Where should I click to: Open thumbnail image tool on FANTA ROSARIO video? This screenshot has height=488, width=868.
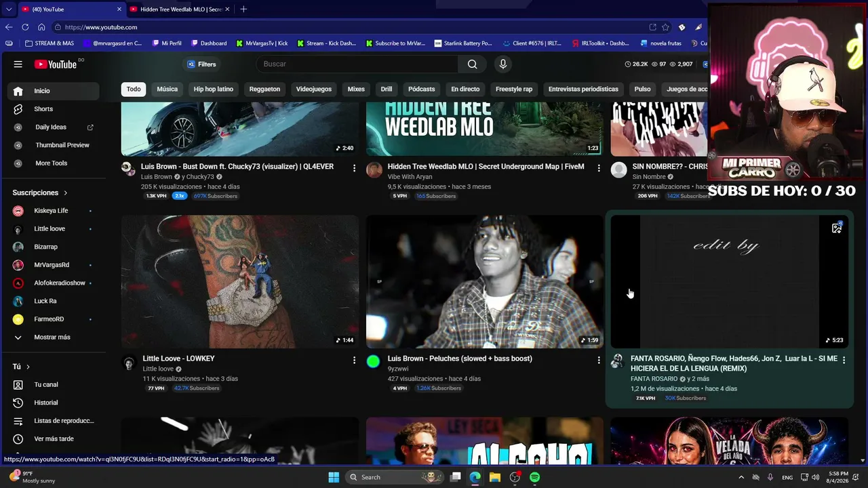point(837,228)
